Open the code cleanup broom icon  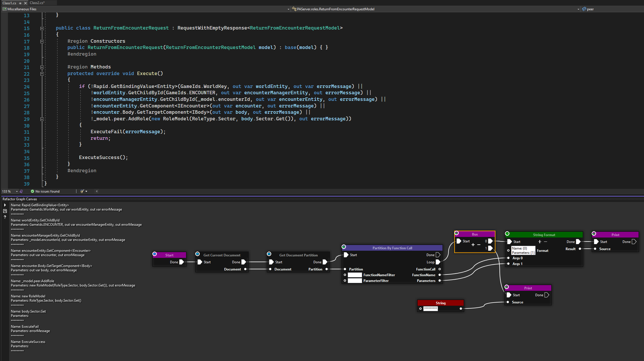tap(82, 191)
